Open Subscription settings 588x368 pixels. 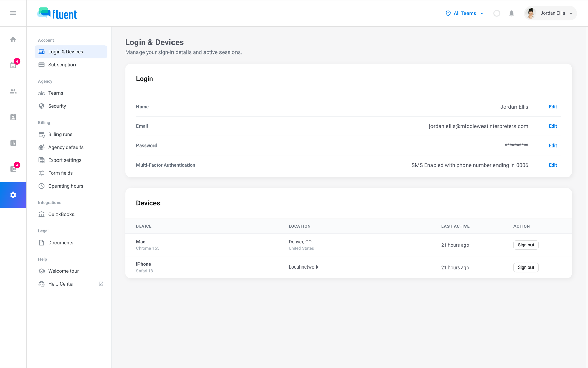pyautogui.click(x=71, y=65)
